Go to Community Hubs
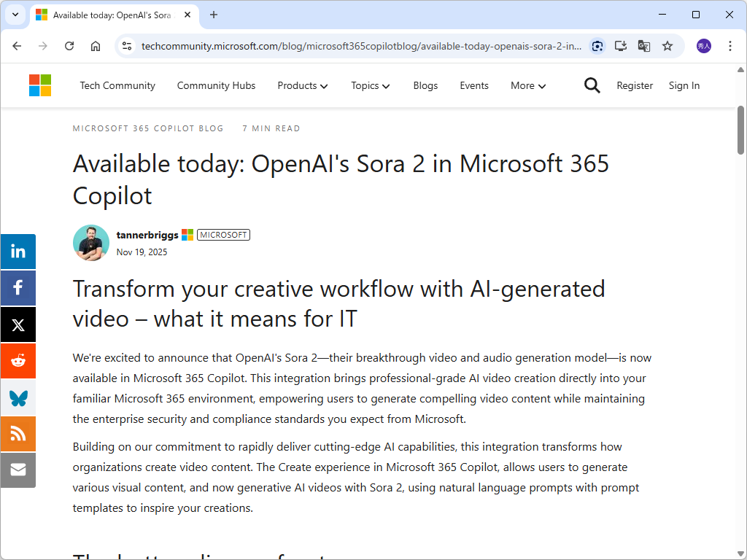This screenshot has width=747, height=560. pyautogui.click(x=216, y=85)
